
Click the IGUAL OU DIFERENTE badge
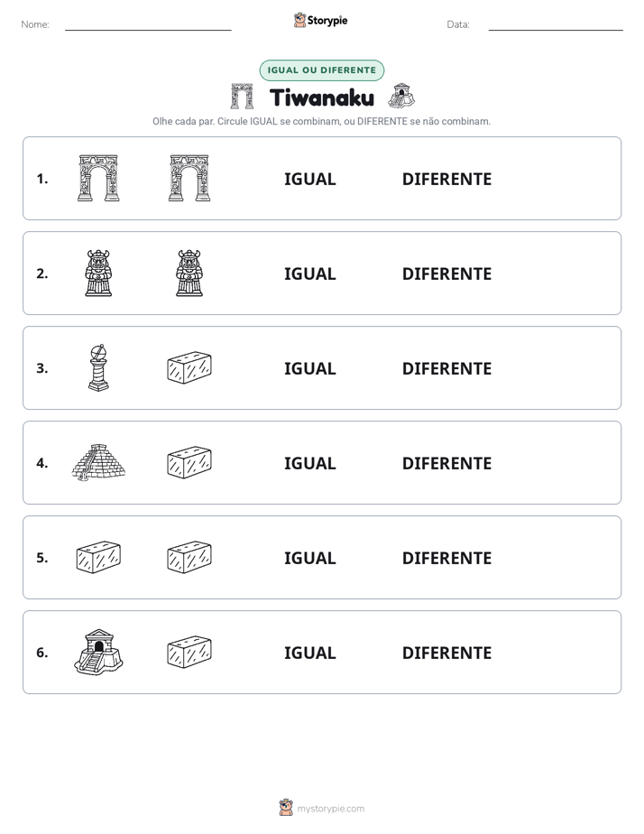click(322, 70)
